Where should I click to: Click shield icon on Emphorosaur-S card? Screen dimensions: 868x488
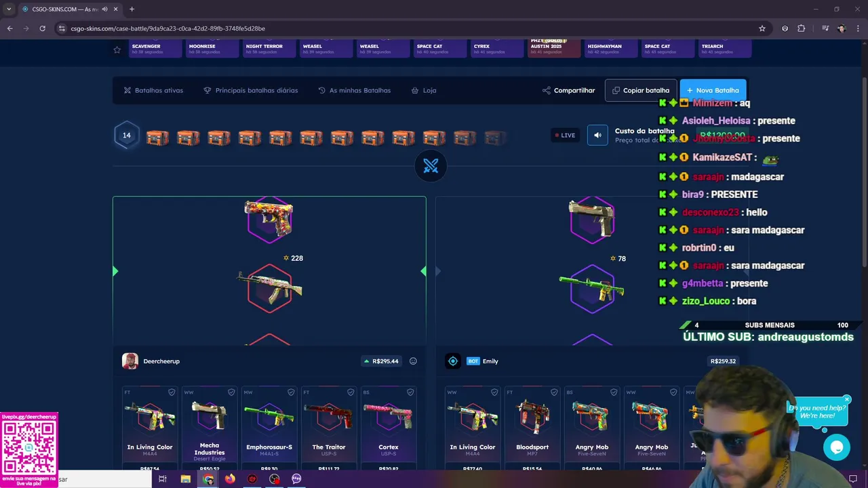coord(291,392)
